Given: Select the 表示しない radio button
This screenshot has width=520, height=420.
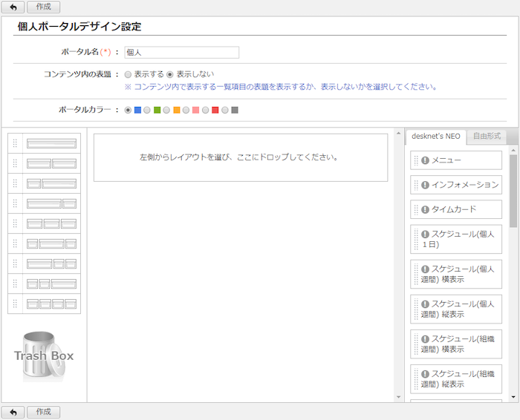Looking at the screenshot, I should click(170, 74).
